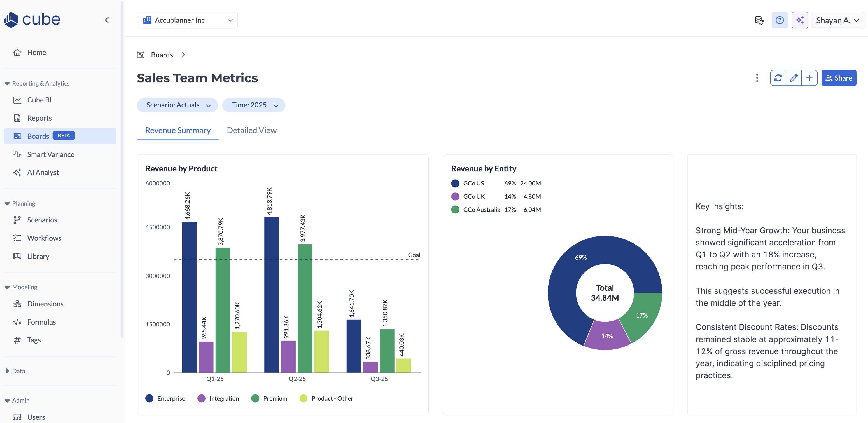
Task: Open the three-dot board options menu
Action: click(757, 78)
